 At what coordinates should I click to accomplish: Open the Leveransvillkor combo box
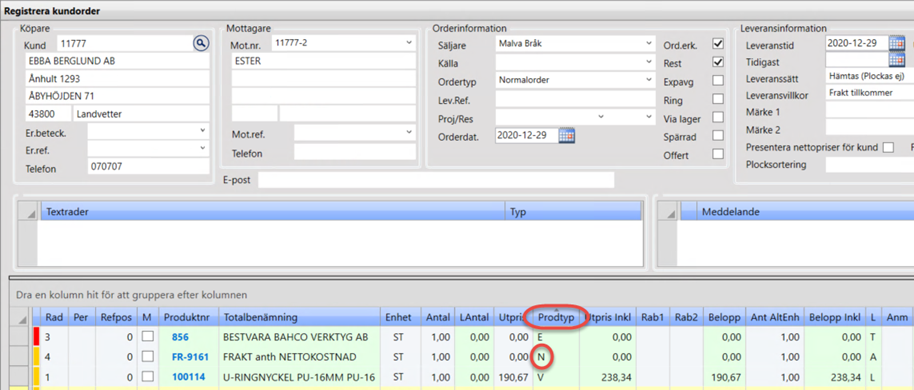pyautogui.click(x=869, y=93)
